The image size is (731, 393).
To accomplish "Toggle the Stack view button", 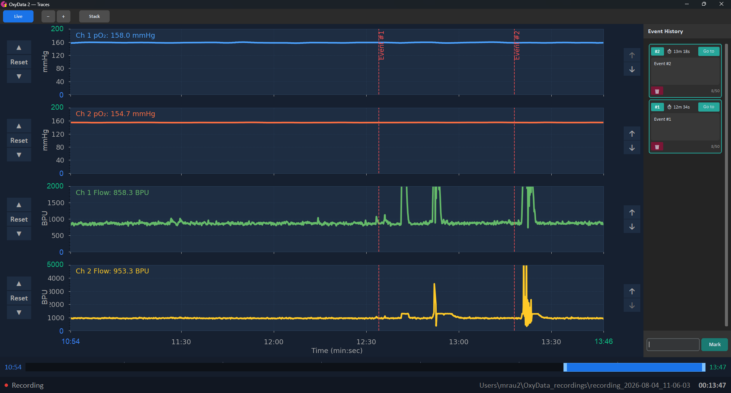I will coord(94,16).
